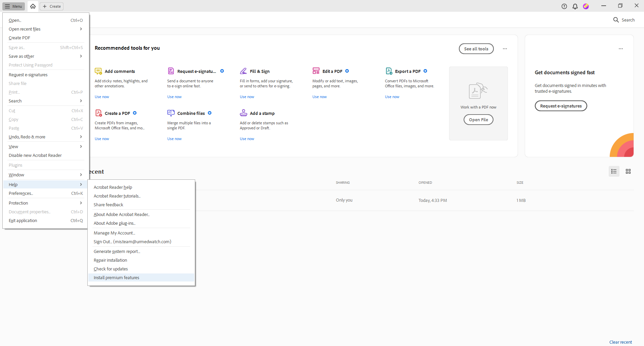
Task: Open Preferences from the menu
Action: click(21, 193)
